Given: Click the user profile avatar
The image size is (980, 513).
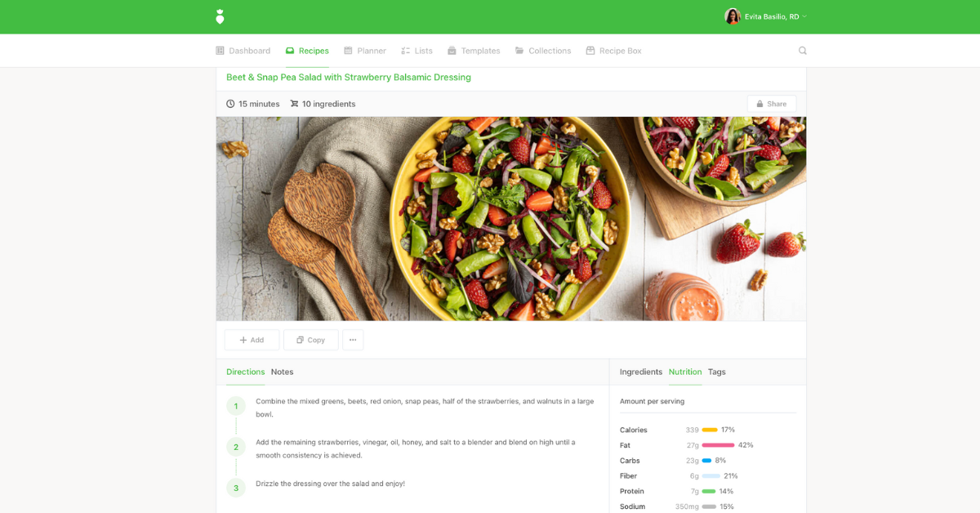Looking at the screenshot, I should click(733, 16).
